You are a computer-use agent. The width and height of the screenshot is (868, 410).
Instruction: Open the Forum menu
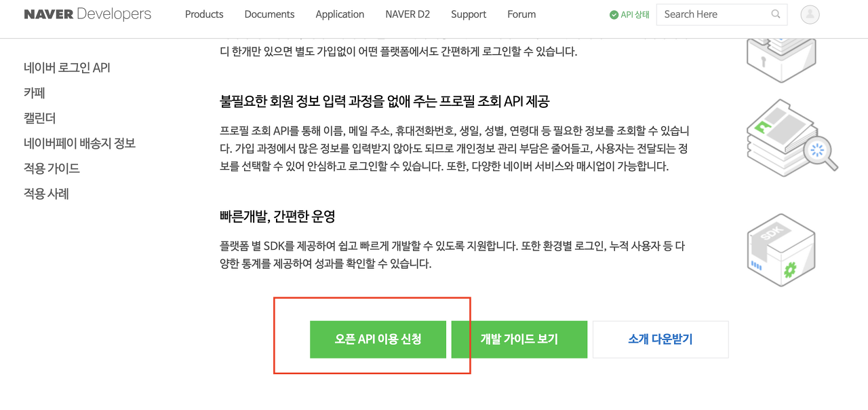(521, 14)
